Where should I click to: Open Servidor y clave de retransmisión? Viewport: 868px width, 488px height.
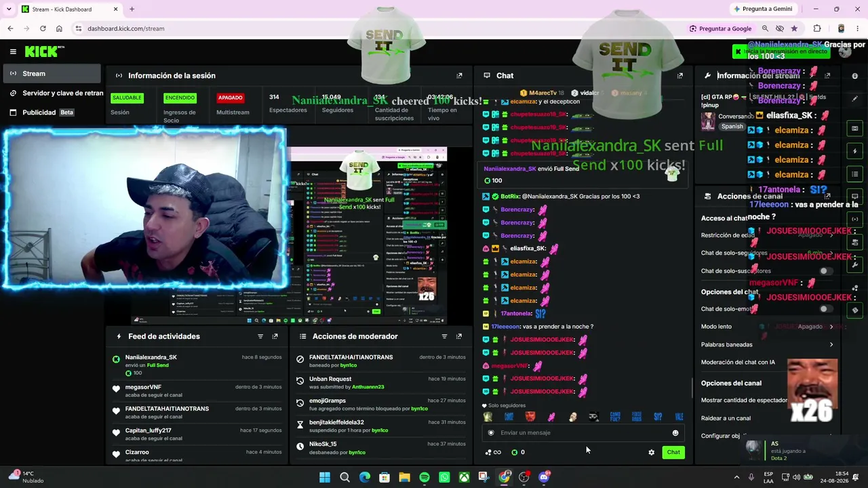56,93
